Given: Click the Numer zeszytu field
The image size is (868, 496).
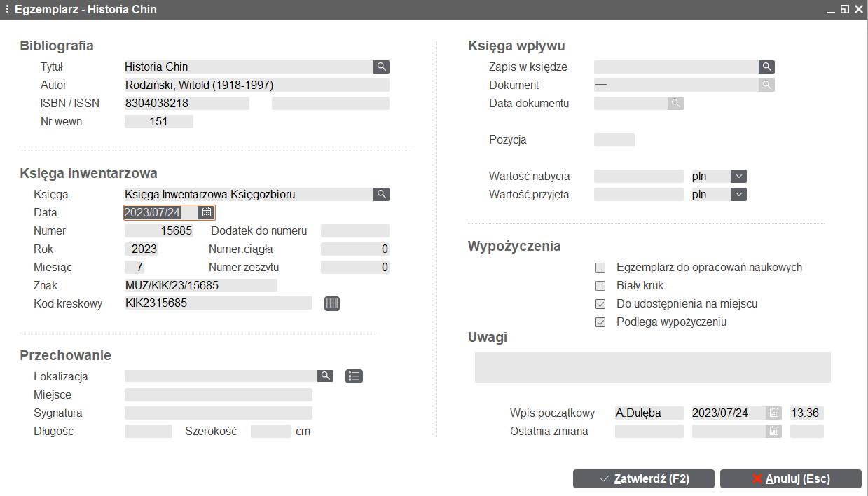Looking at the screenshot, I should tap(355, 267).
